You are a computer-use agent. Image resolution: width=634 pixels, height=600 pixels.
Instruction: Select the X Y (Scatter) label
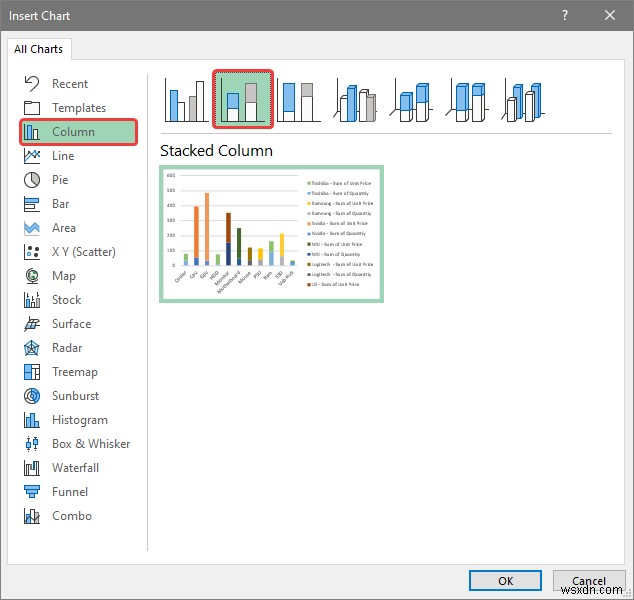coord(84,252)
